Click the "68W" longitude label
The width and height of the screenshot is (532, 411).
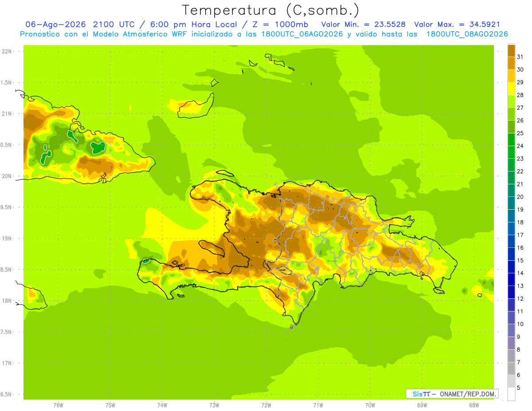474,405
